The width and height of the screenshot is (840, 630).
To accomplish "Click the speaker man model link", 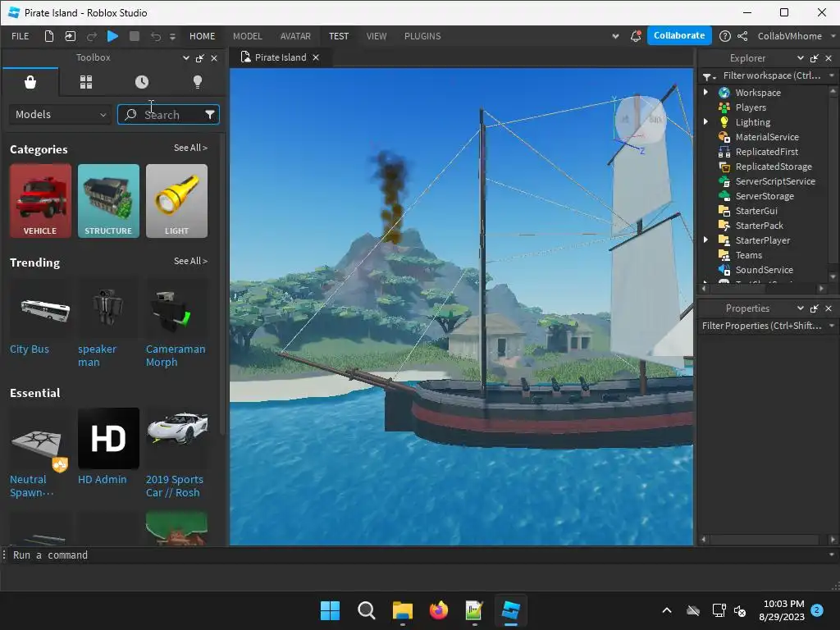I will point(97,355).
